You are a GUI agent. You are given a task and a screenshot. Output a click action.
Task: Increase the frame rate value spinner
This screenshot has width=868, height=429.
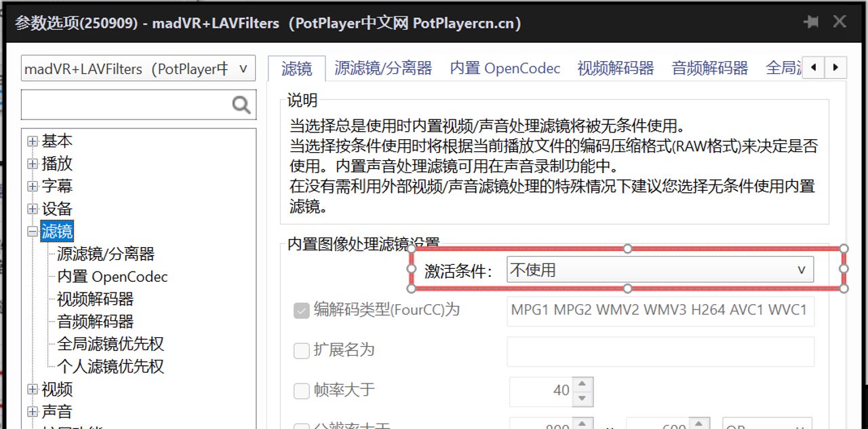point(583,384)
